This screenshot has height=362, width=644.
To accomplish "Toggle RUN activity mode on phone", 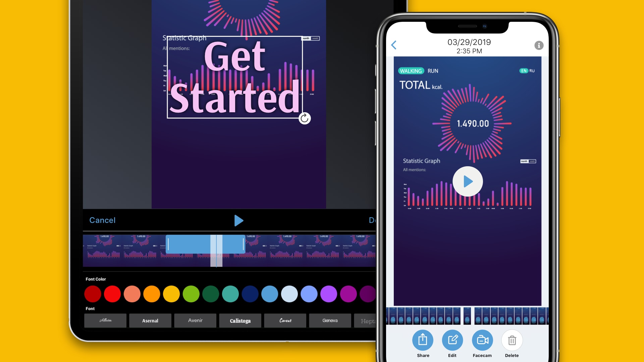I will click(433, 70).
